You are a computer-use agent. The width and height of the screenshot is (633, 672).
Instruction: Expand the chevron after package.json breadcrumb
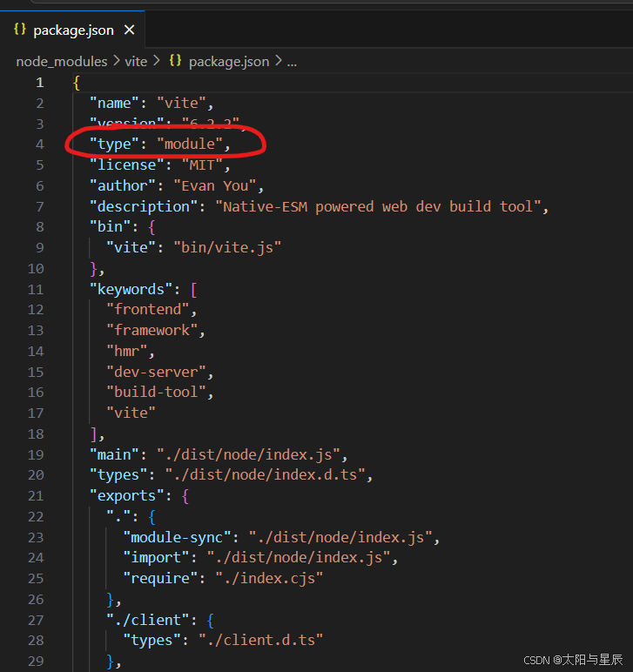click(279, 61)
